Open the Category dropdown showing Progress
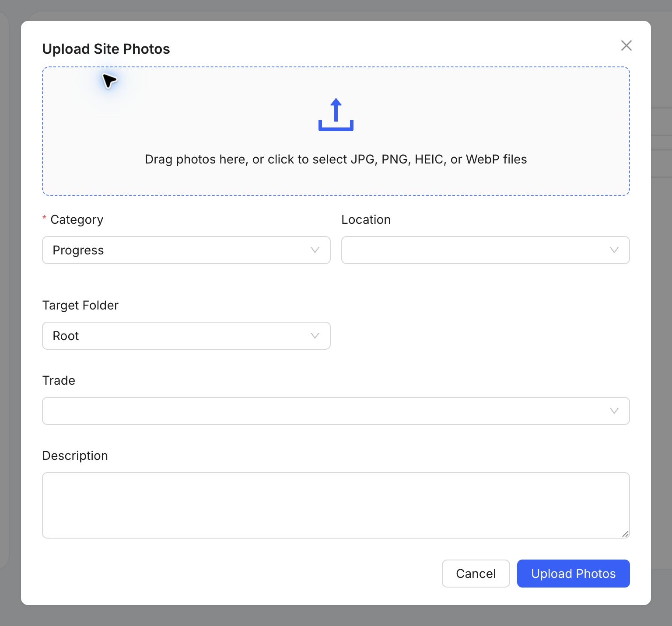 (186, 250)
